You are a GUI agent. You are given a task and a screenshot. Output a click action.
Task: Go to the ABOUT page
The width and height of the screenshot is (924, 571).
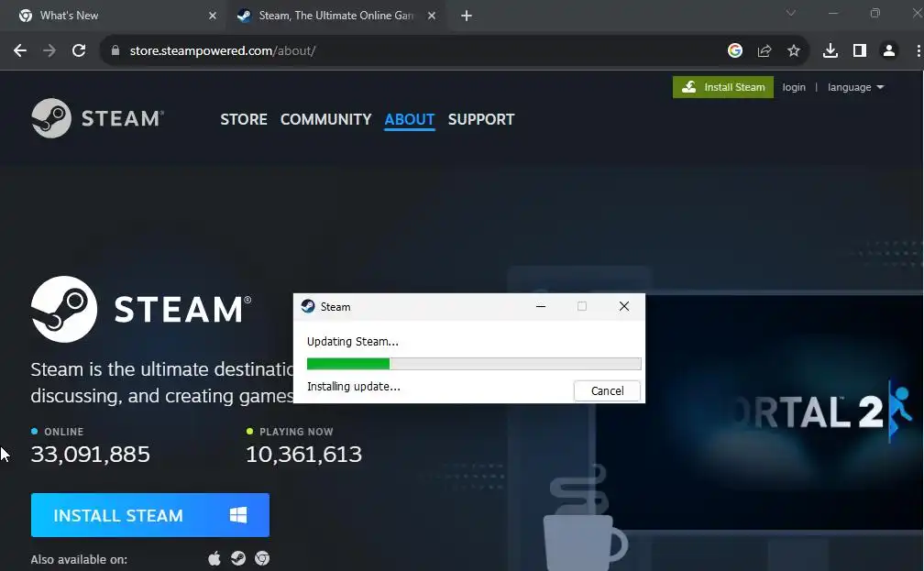tap(410, 120)
